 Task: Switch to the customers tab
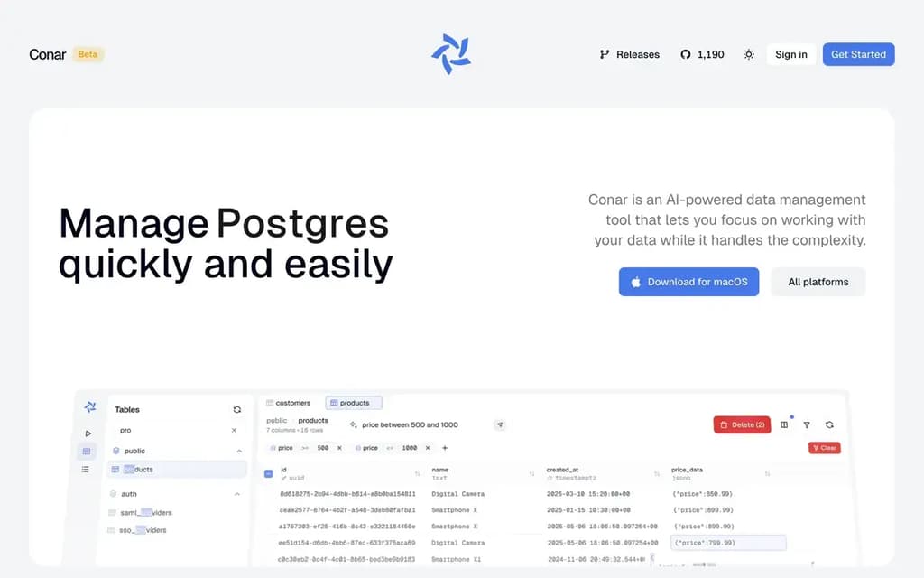289,402
